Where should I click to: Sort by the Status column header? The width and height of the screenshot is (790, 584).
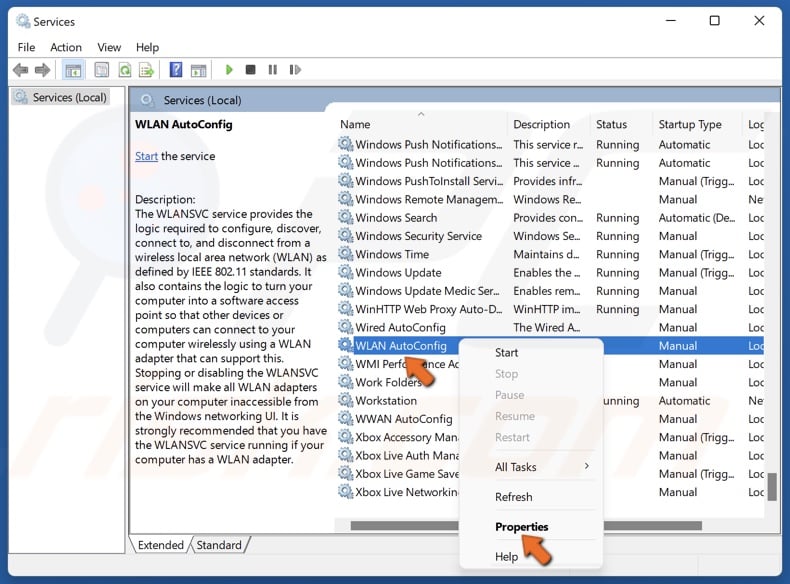tap(621, 124)
